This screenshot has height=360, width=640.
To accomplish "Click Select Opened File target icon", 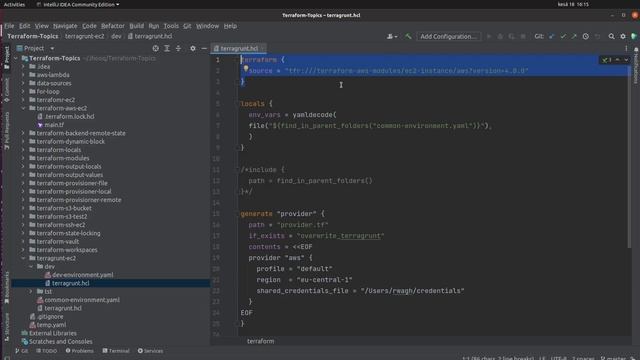I will pyautogui.click(x=156, y=48).
